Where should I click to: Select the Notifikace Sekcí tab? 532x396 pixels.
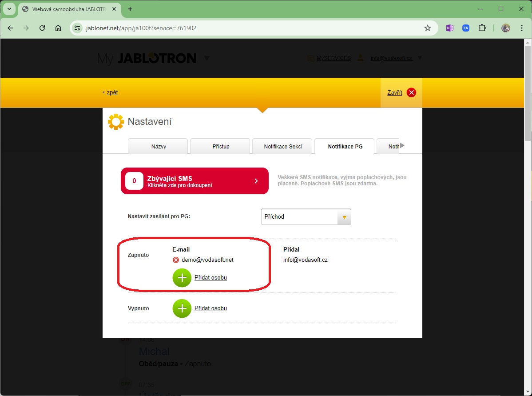coord(283,146)
